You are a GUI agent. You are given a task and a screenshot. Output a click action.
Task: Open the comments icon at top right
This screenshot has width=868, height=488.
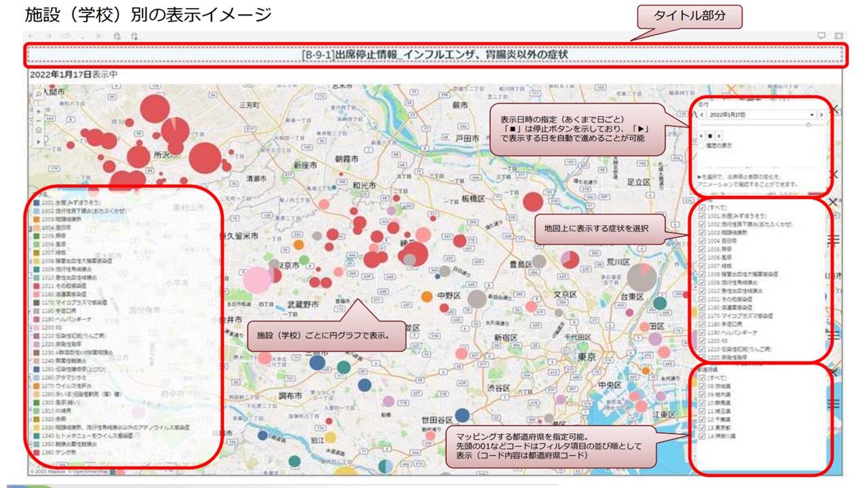pyautogui.click(x=822, y=36)
